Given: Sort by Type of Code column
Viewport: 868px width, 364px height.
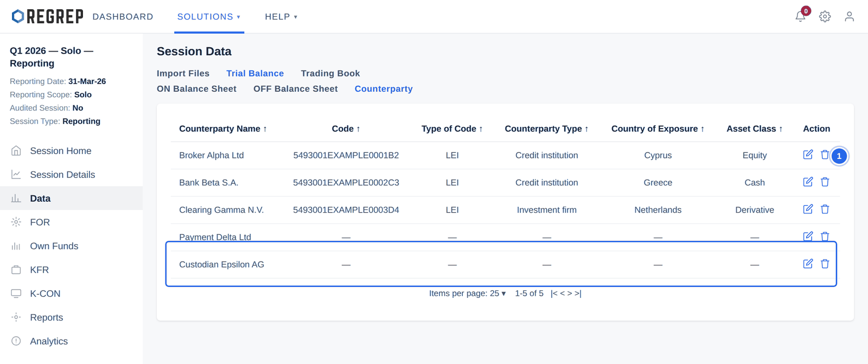Looking at the screenshot, I should (452, 129).
